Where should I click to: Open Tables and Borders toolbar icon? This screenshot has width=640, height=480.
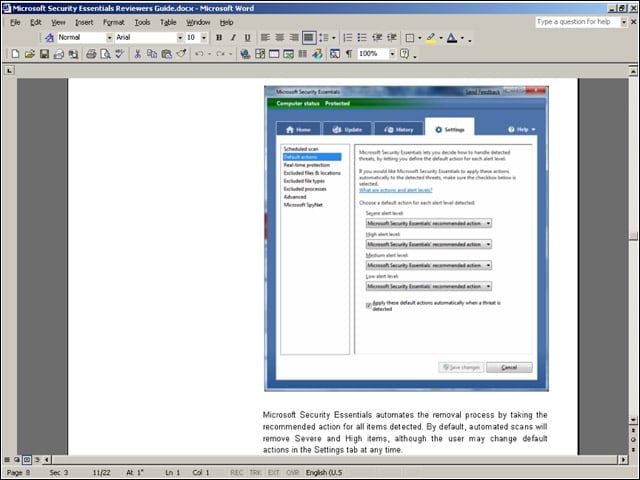[x=260, y=54]
